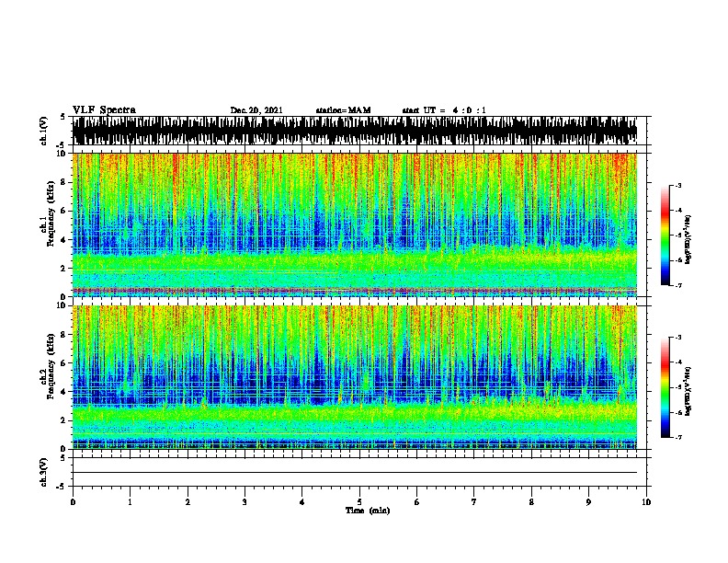Click the "station=MAM" label
Screen dimensions: 728x563
tap(343, 110)
